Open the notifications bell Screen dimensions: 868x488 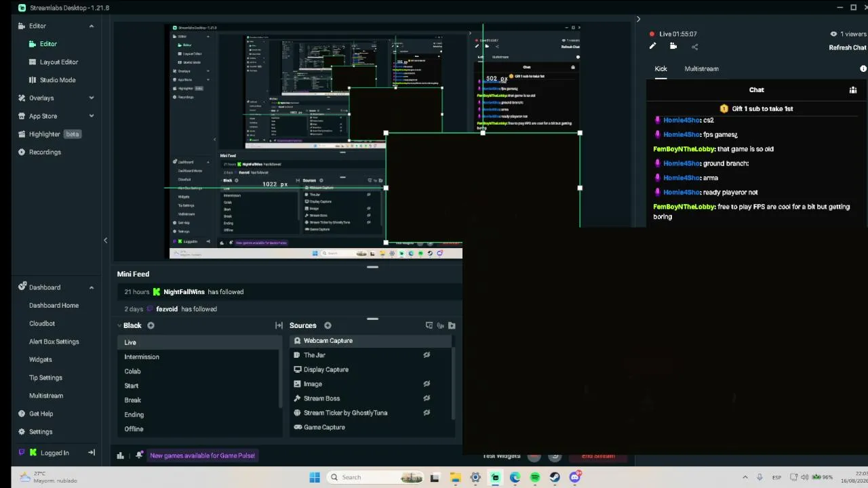(139, 455)
